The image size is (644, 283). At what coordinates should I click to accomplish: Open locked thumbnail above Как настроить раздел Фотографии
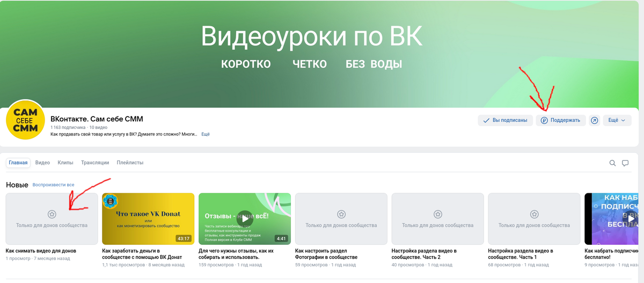pyautogui.click(x=341, y=219)
